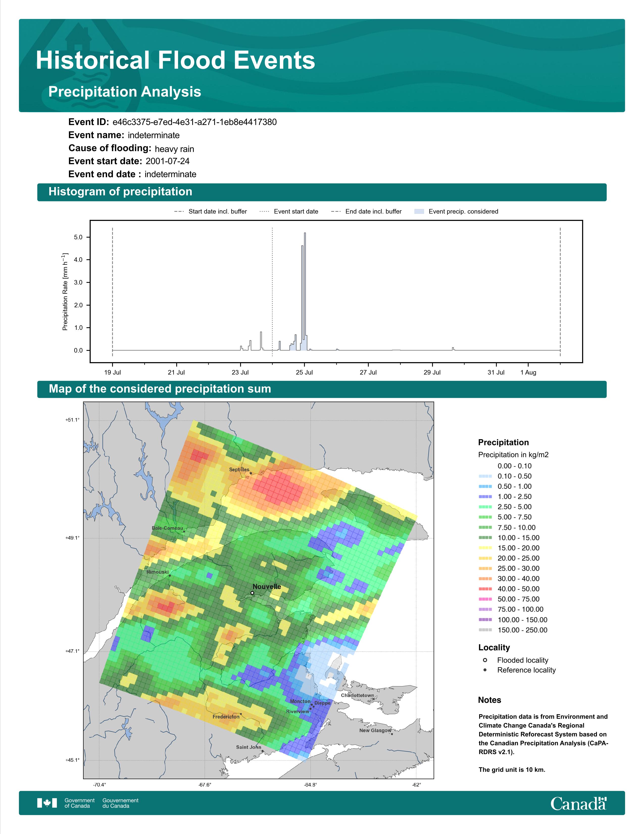Viewport: 644px width, 834px height.
Task: Click the Canada wordmark logo in the footer
Action: pyautogui.click(x=578, y=803)
